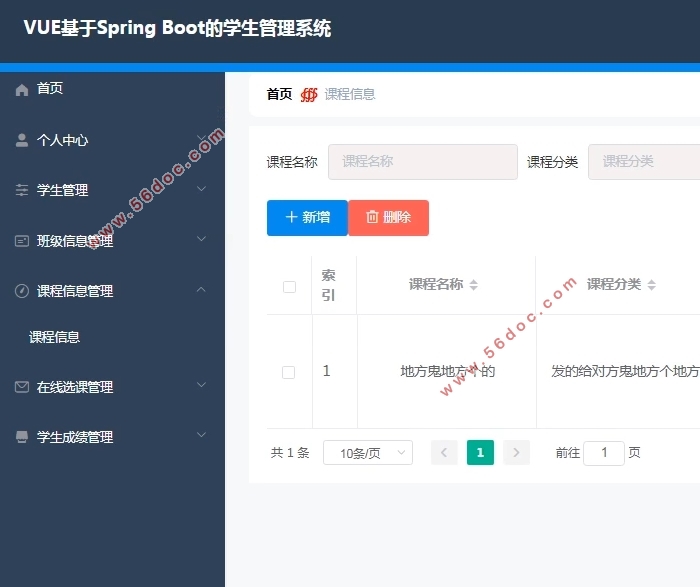Check the checkbox for row 1
This screenshot has height=587, width=700.
pyautogui.click(x=289, y=372)
